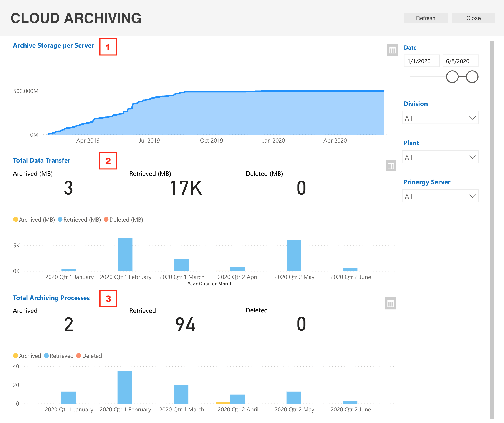Click table icon beside Archive Storage chart
This screenshot has width=504, height=423.
point(392,50)
